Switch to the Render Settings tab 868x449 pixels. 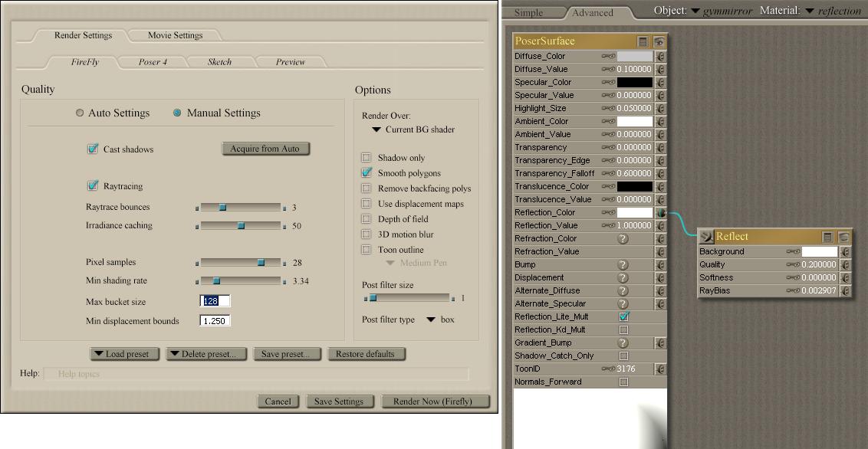(83, 35)
